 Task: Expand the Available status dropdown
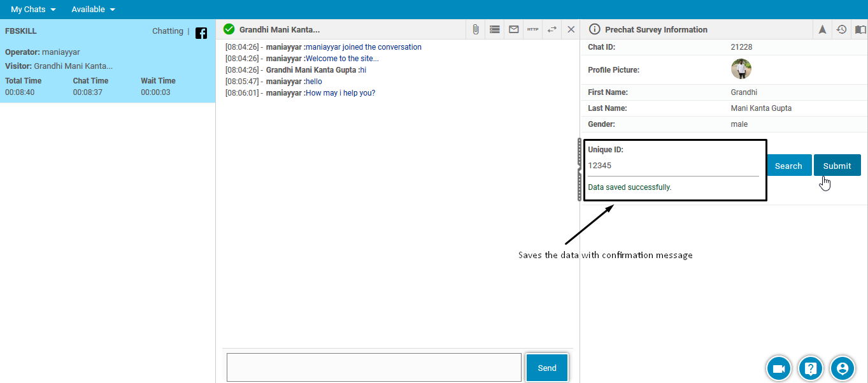(93, 10)
